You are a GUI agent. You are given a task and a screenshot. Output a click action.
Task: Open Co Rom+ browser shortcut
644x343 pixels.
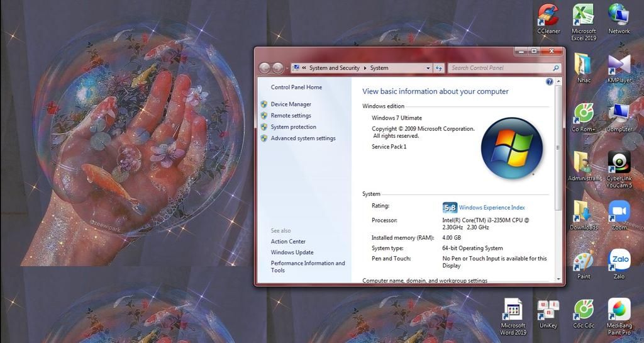[584, 118]
